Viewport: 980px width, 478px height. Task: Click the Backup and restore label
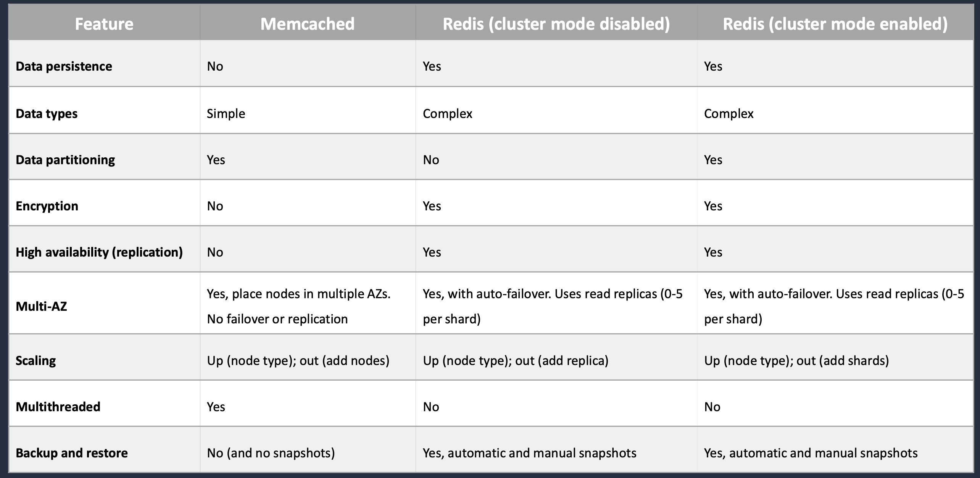tap(72, 453)
